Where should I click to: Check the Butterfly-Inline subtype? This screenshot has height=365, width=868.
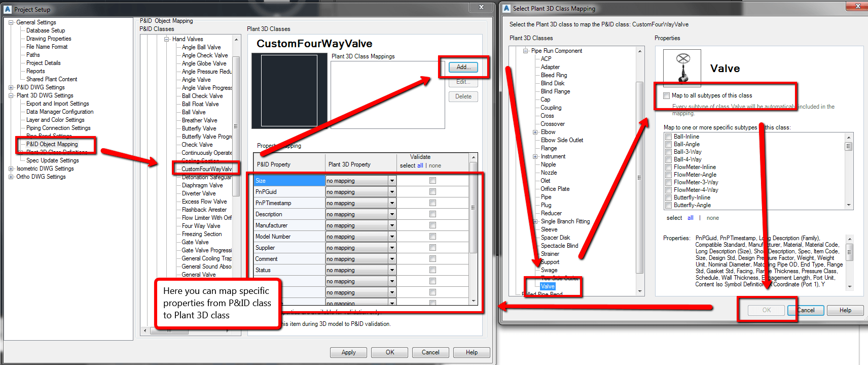(x=668, y=197)
